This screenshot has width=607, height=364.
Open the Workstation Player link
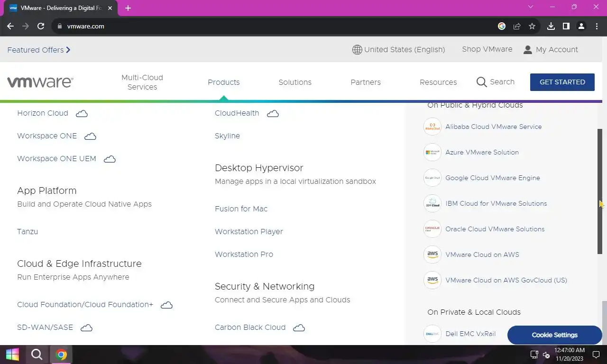point(249,232)
